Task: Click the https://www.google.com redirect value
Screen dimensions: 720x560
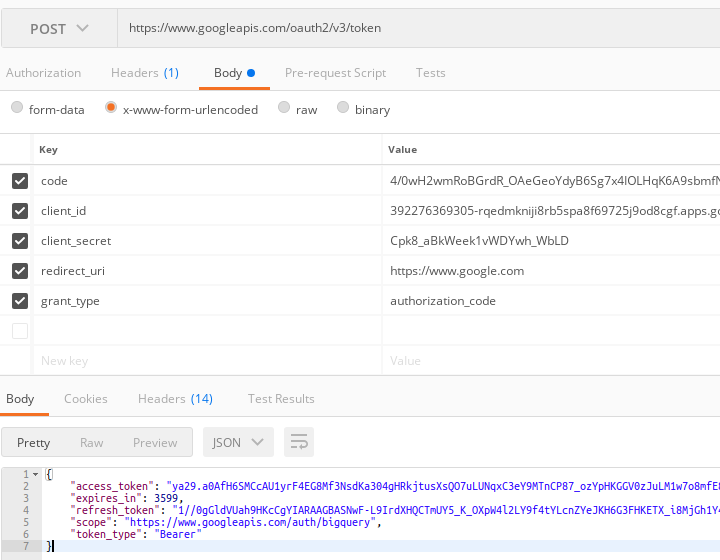Action: click(x=551, y=271)
